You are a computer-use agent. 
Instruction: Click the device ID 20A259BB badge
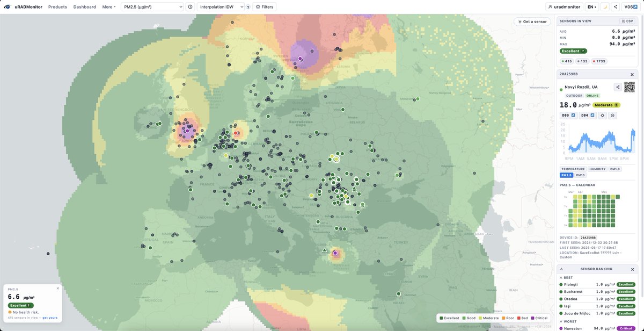588,237
